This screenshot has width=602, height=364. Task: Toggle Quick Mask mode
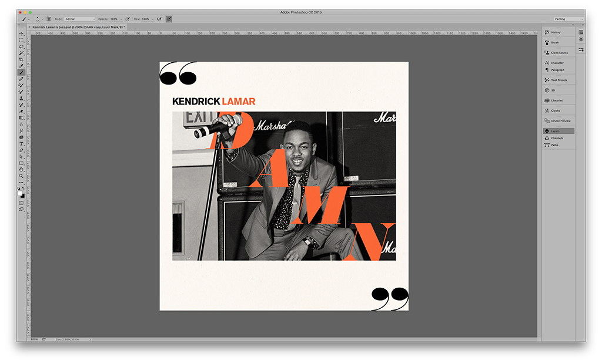(x=22, y=203)
